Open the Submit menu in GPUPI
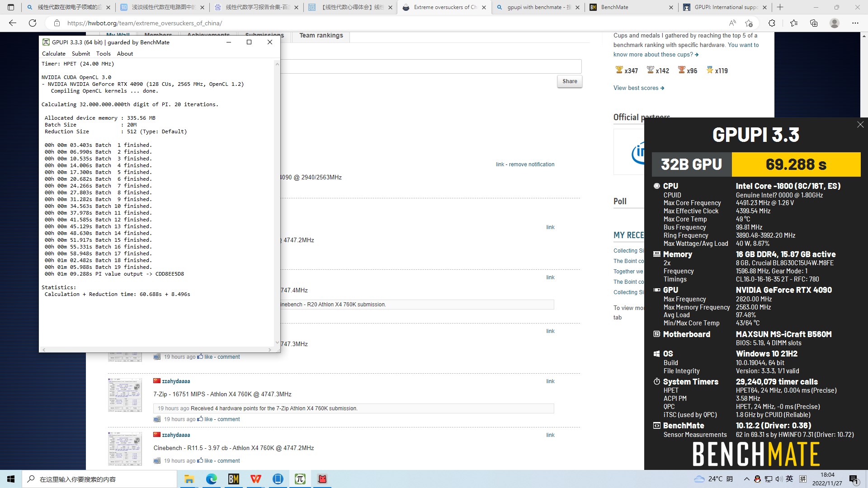The width and height of the screenshot is (868, 488). 81,53
